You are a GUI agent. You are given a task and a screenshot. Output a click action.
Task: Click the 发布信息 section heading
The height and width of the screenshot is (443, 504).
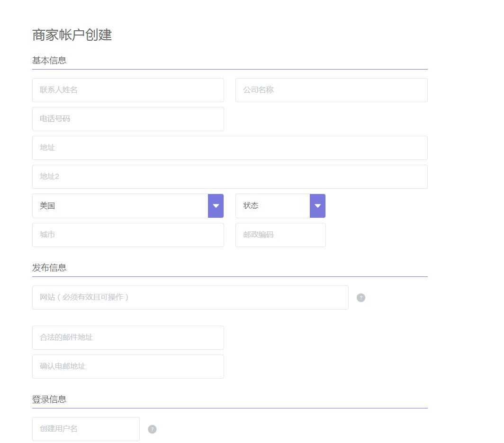pyautogui.click(x=50, y=267)
